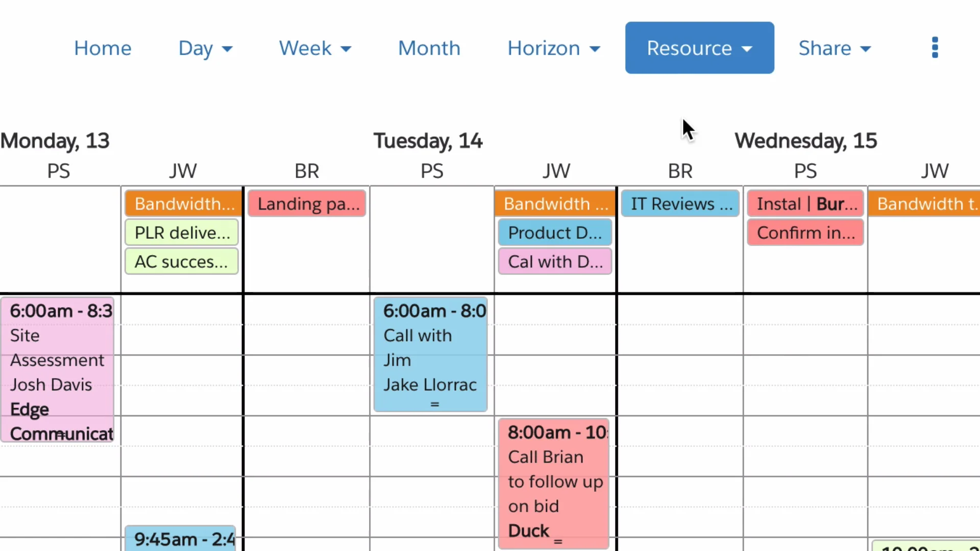Click the Instal | Bur... event
This screenshot has width=980, height=551.
[x=805, y=204]
